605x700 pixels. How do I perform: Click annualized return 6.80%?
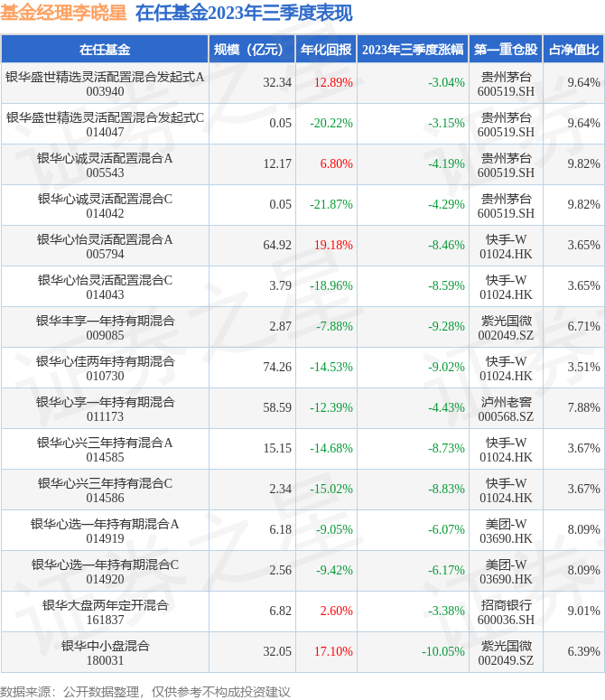(x=337, y=163)
